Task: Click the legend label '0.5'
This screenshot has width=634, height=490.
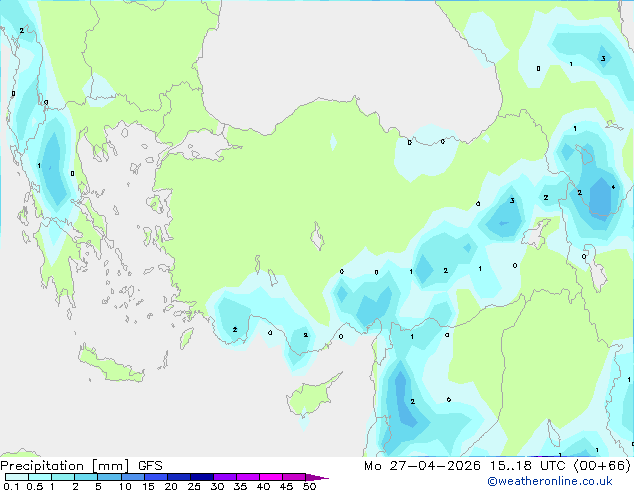Action: point(34,486)
